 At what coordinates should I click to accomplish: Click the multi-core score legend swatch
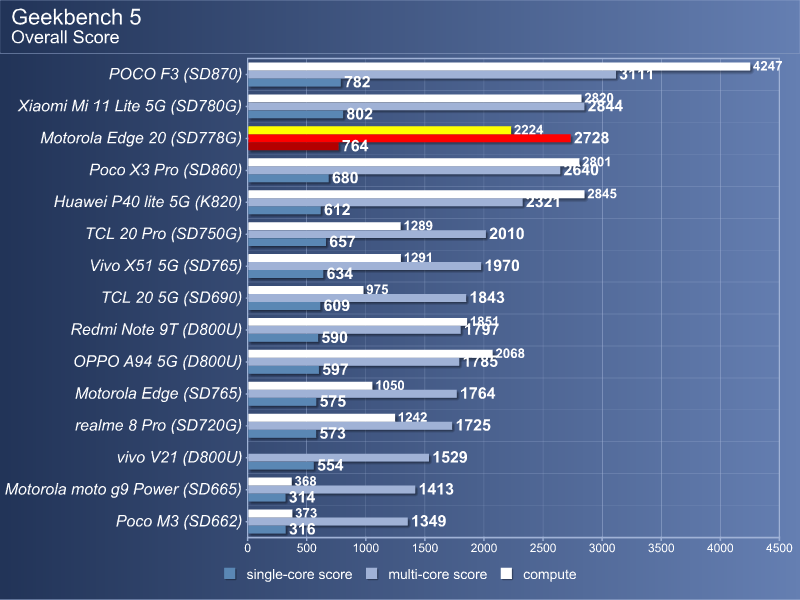tap(371, 574)
